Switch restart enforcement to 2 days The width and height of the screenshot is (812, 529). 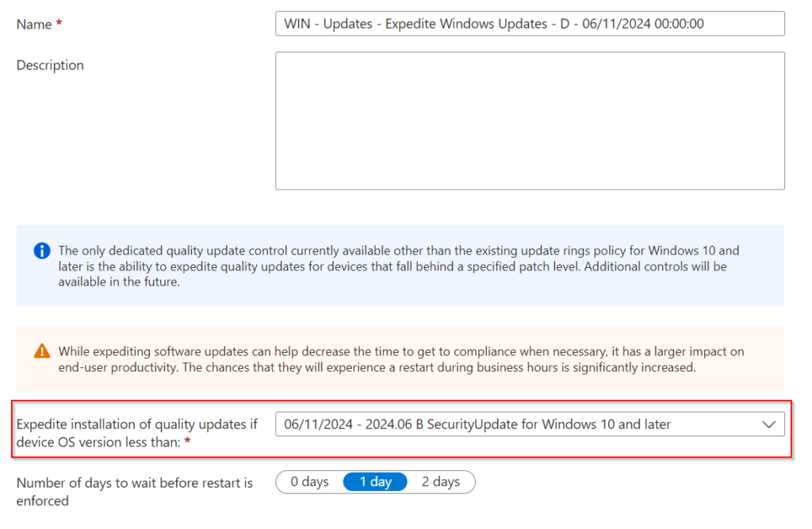pyautogui.click(x=442, y=481)
